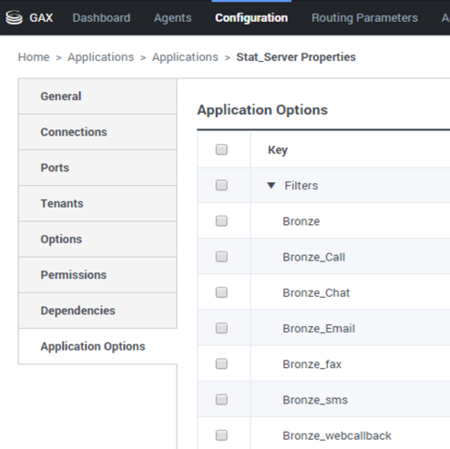This screenshot has height=449, width=450.
Task: Follow the Home breadcrumb link
Action: [x=34, y=57]
